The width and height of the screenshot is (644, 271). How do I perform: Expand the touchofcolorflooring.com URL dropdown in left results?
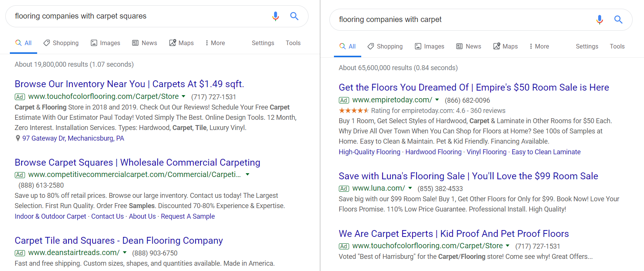click(x=183, y=96)
